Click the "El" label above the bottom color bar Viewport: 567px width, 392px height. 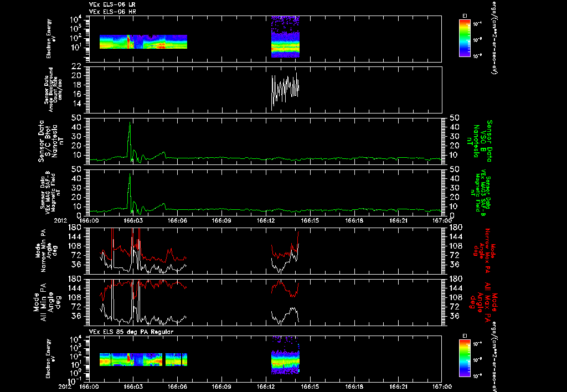pos(465,336)
